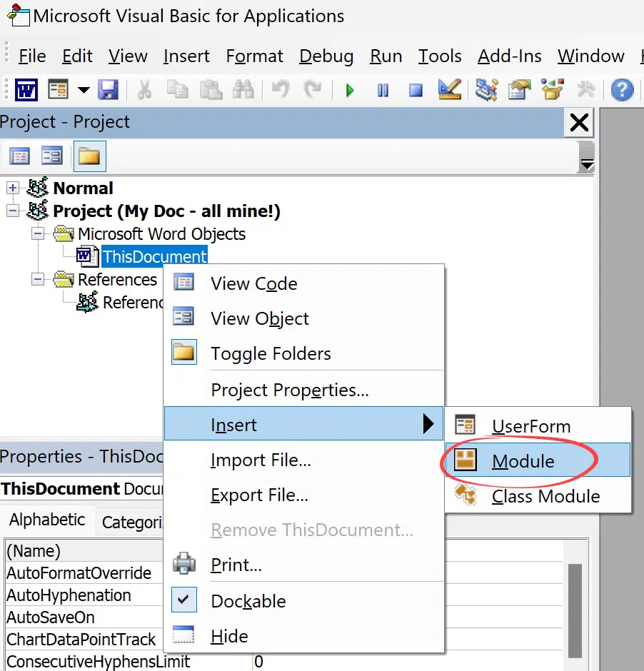Click the Reset icon to stop execution
Image resolution: width=644 pixels, height=671 pixels.
pyautogui.click(x=415, y=90)
